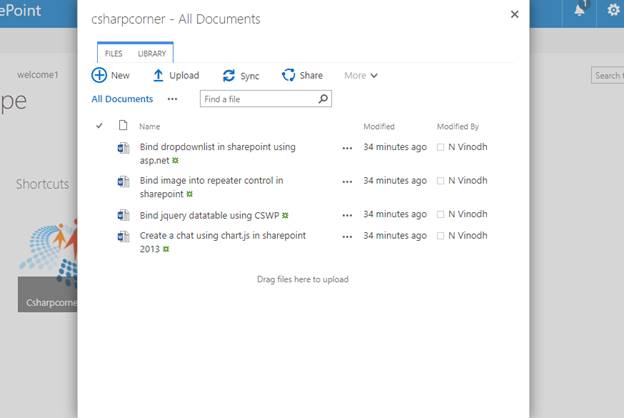Click the Drag files here to upload text
This screenshot has width=624, height=418.
(x=303, y=279)
